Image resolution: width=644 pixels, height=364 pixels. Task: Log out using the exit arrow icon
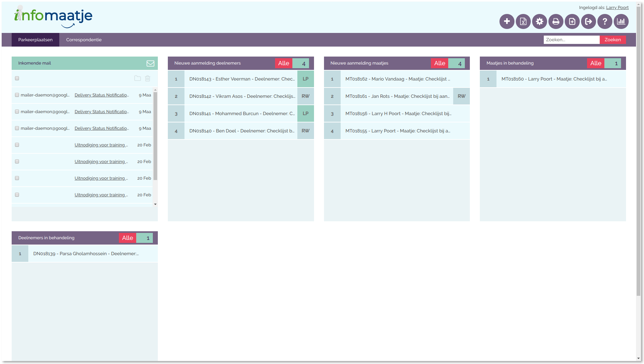(588, 22)
